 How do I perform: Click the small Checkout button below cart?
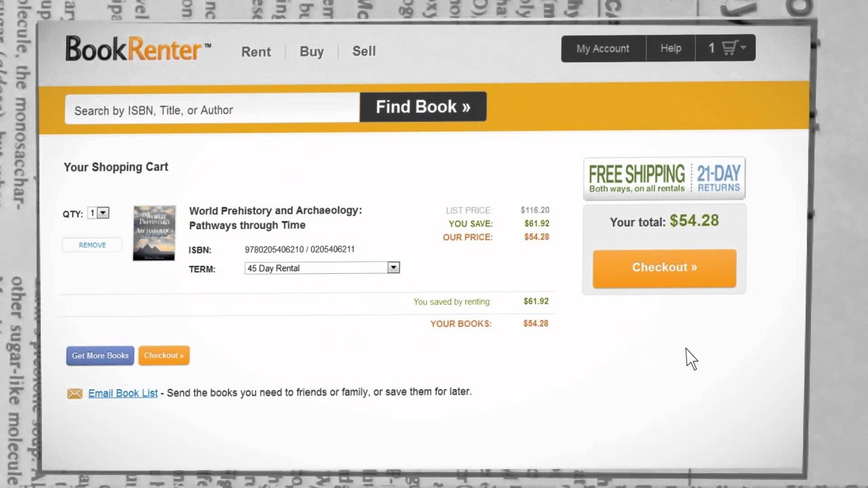(x=163, y=355)
